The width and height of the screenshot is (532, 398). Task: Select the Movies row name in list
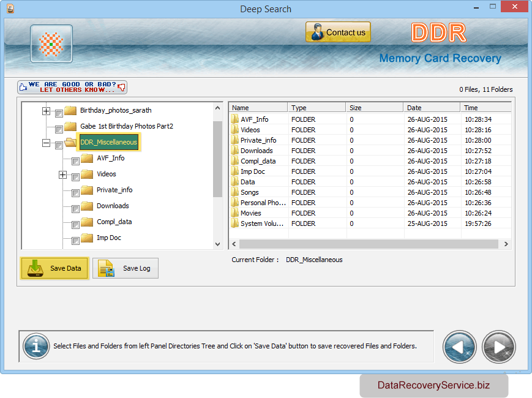tap(251, 213)
